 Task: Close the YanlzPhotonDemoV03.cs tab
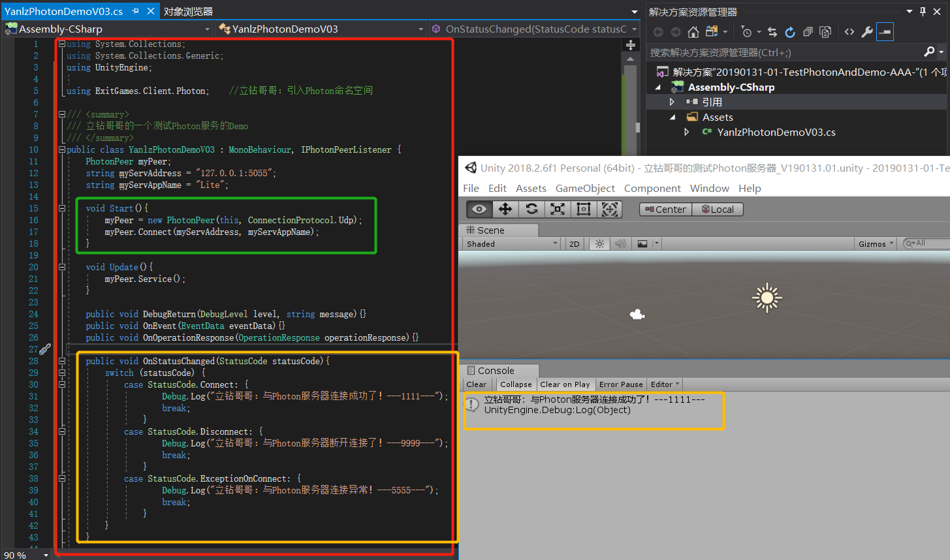pos(151,11)
